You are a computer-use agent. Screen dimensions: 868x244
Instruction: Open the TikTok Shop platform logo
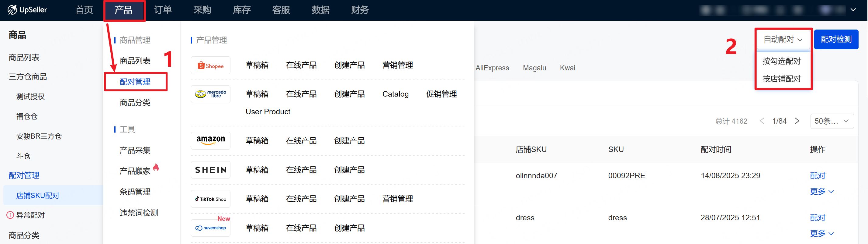click(x=211, y=199)
